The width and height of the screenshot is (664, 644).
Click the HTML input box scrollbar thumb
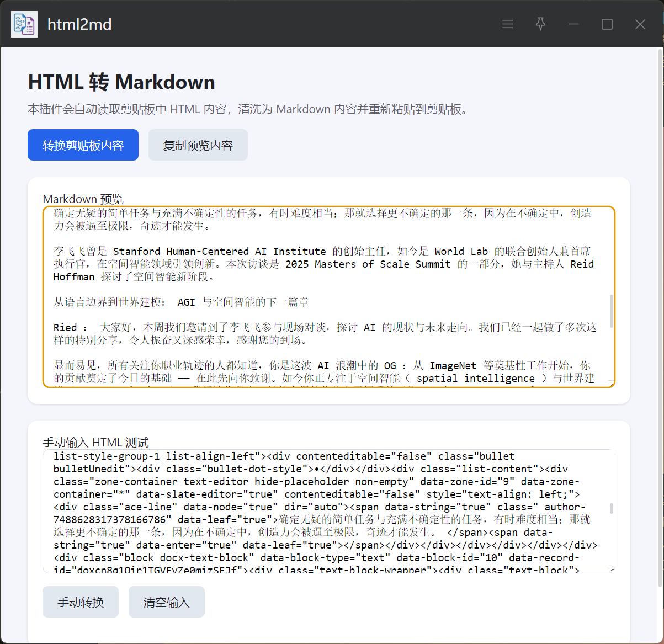tap(611, 509)
